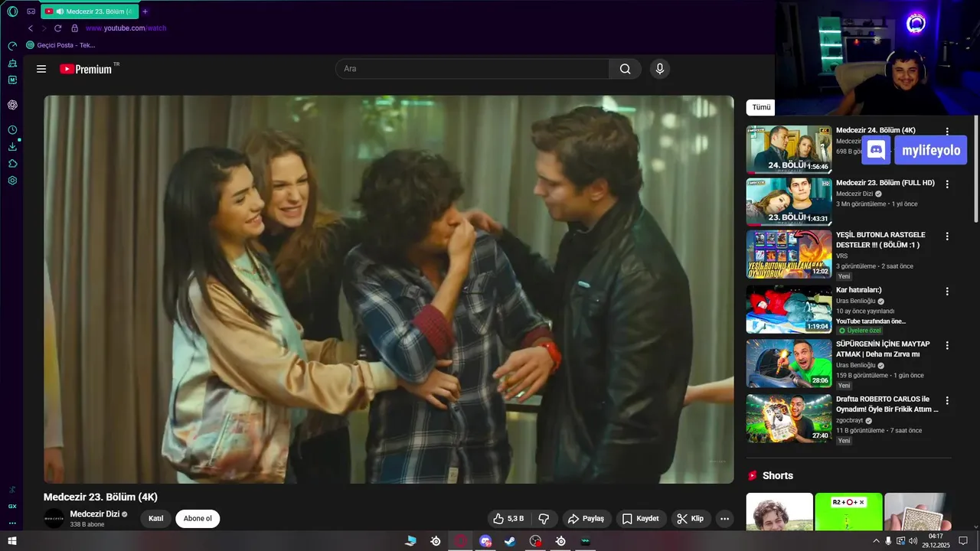The image size is (980, 551).
Task: Click the Katıl join button
Action: pyautogui.click(x=155, y=518)
